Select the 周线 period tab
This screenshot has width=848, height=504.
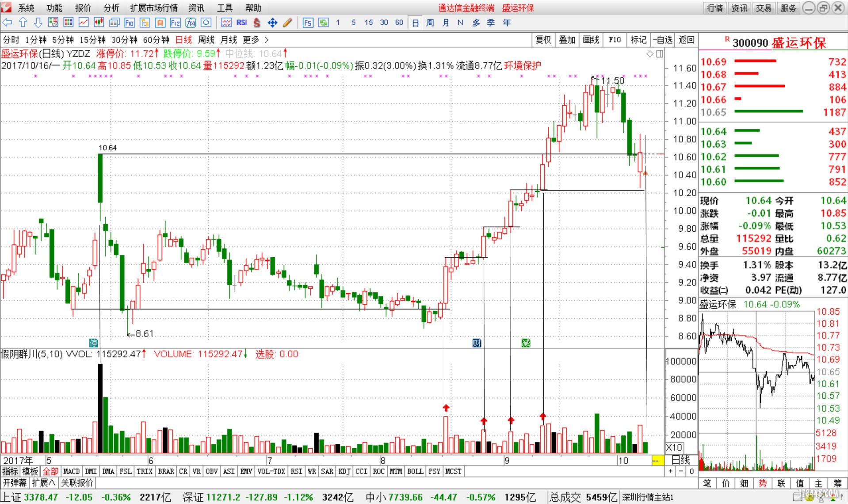(206, 40)
